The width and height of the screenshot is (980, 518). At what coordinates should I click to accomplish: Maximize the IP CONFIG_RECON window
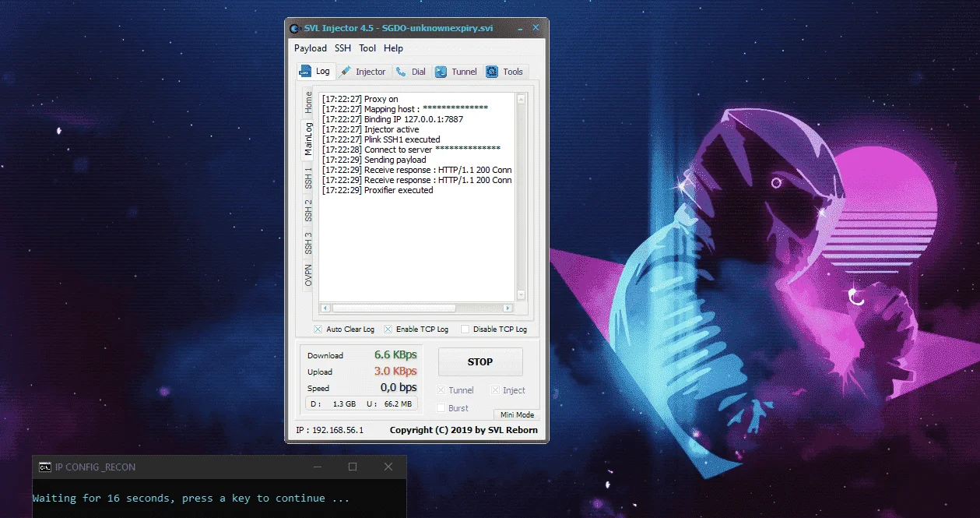point(353,467)
